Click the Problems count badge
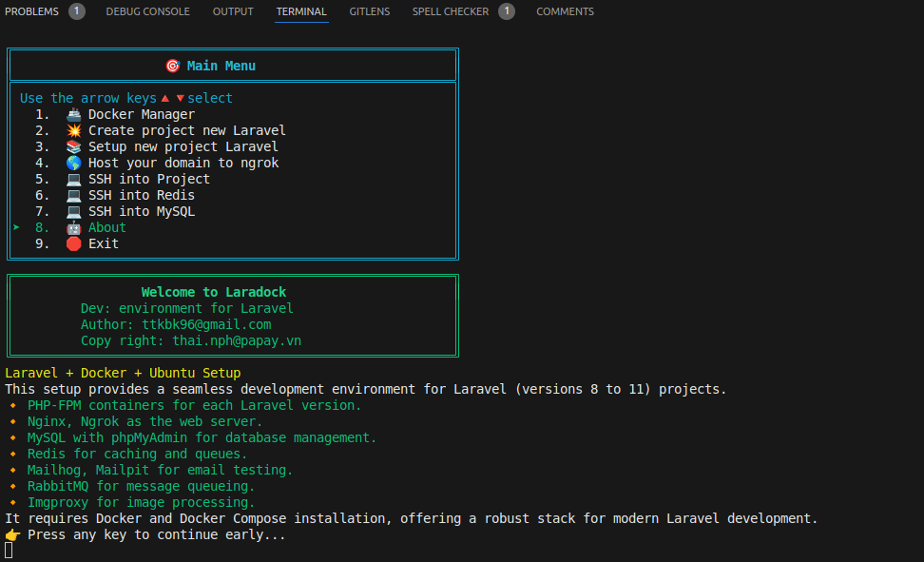Screen dimensions: 924x562 pos(77,11)
